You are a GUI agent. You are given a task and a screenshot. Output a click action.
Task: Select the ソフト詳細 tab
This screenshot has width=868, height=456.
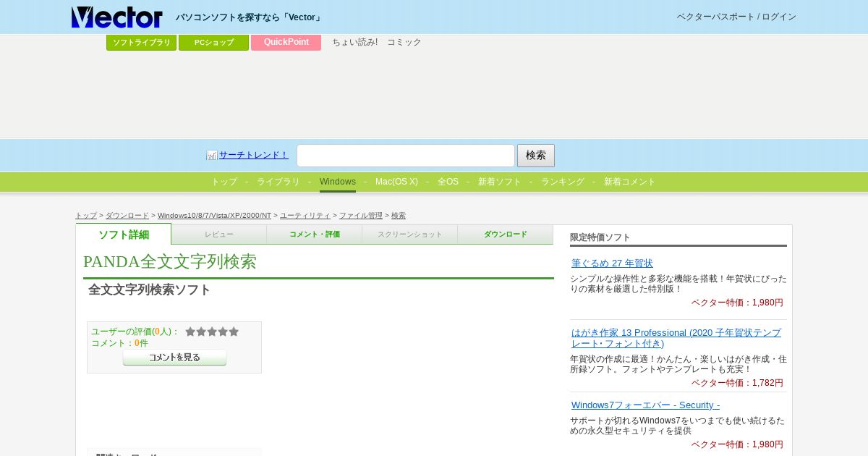coord(124,235)
